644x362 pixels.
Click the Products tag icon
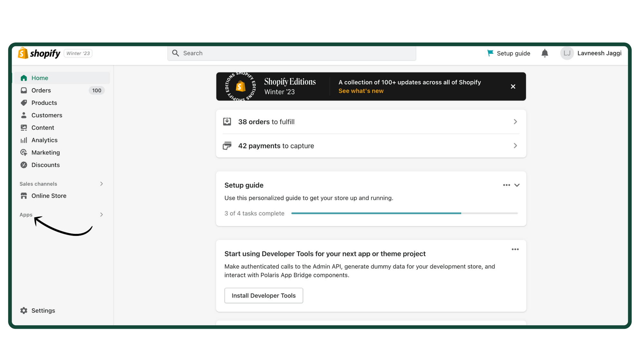pos(24,103)
